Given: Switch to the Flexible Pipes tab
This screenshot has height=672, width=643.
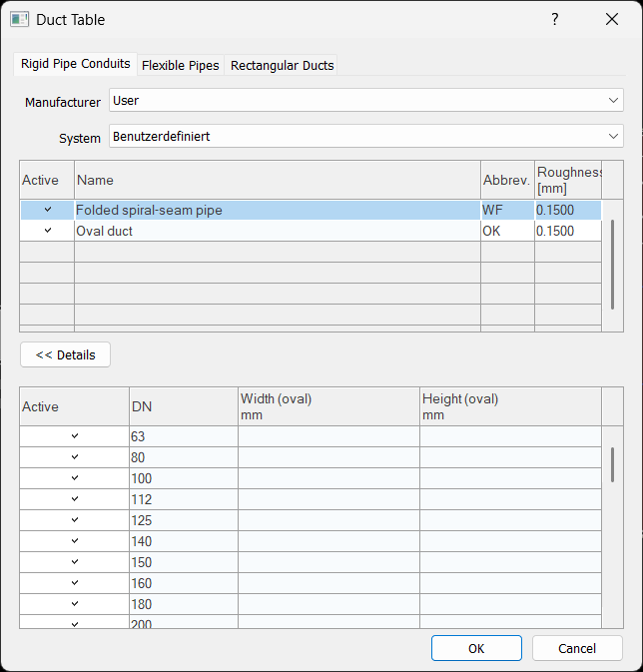Looking at the screenshot, I should [181, 65].
